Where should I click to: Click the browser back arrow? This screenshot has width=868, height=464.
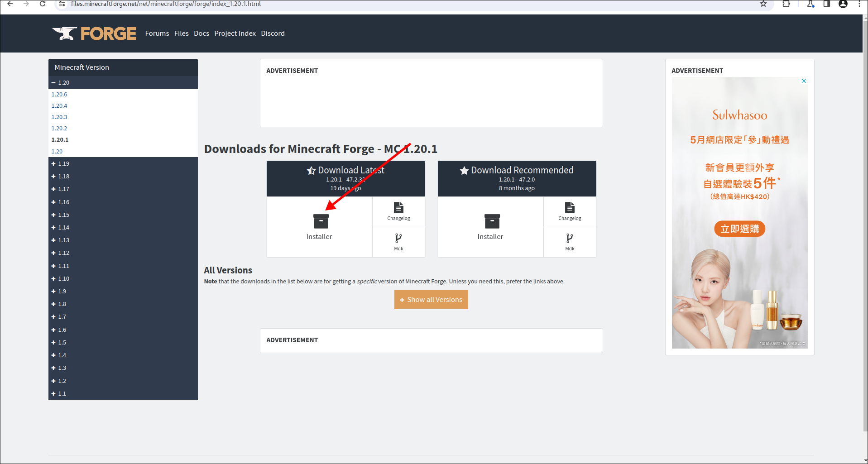[10, 4]
